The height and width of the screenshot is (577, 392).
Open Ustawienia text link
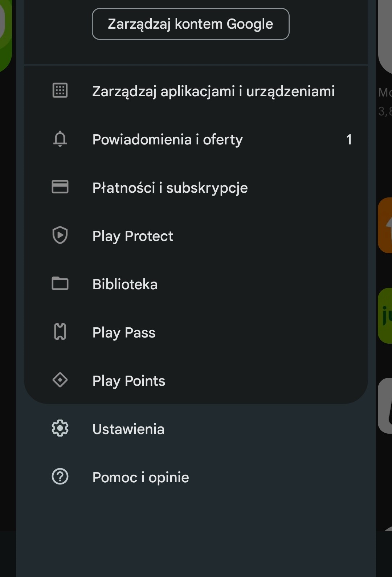point(128,429)
